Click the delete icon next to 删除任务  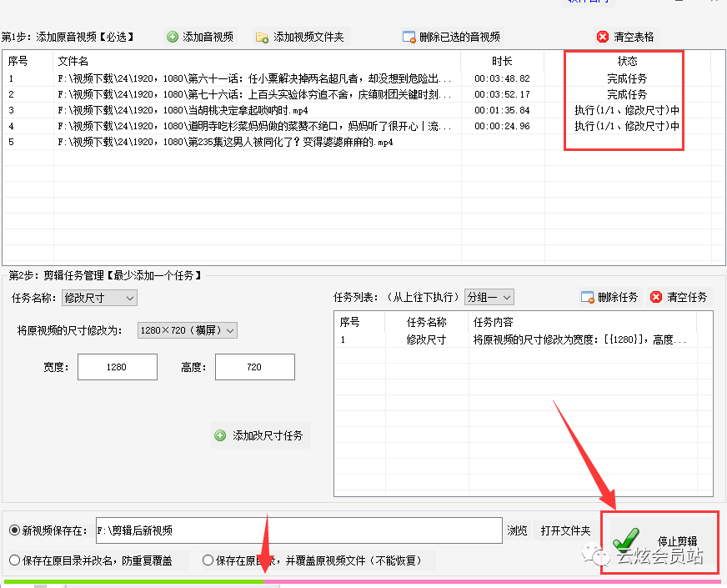588,297
